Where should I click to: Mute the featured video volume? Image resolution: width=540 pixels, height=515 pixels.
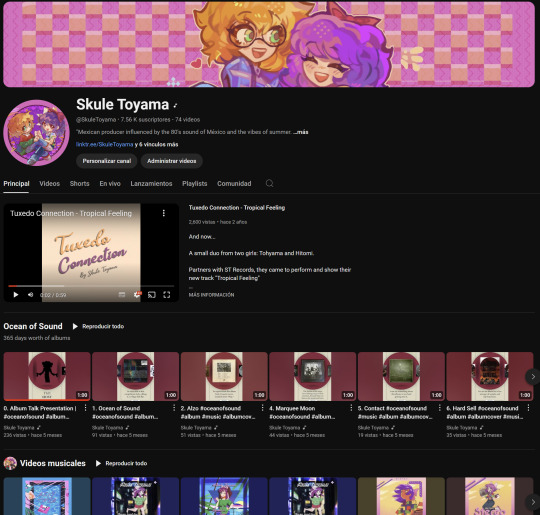(x=31, y=295)
